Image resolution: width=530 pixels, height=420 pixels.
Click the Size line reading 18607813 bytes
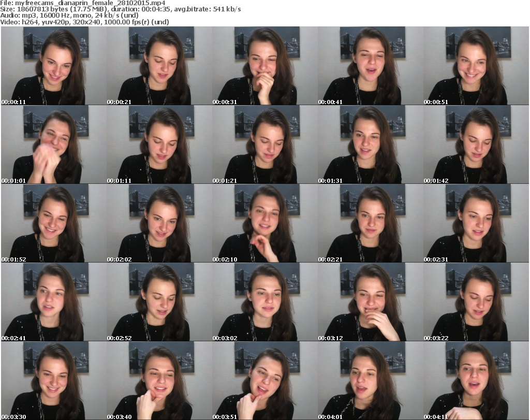click(120, 9)
